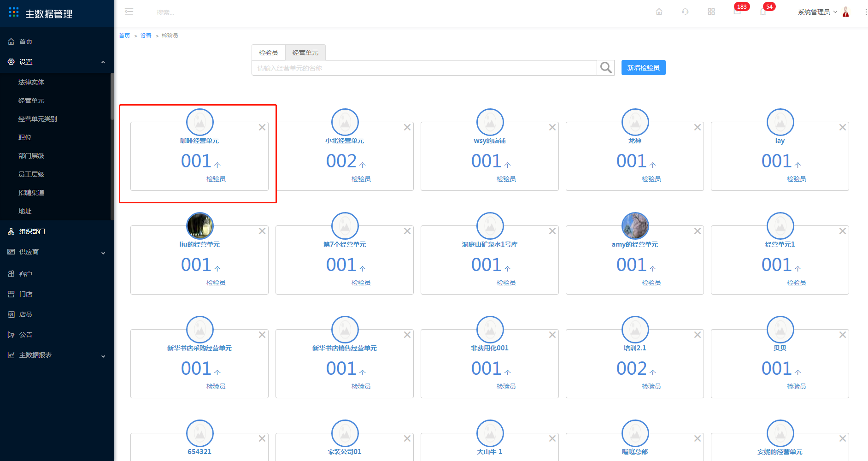Click 002 count on 培训2.1 card
The width and height of the screenshot is (868, 461).
pyautogui.click(x=632, y=368)
